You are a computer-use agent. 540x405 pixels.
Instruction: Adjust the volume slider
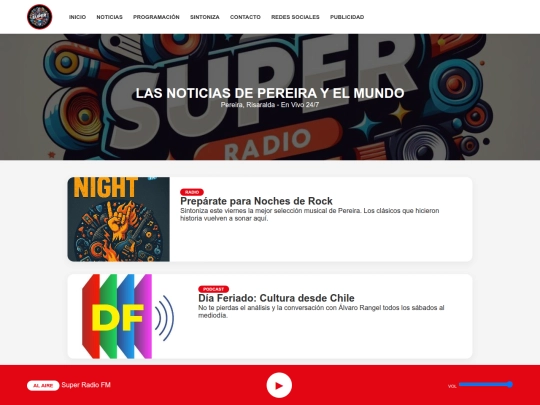486,384
